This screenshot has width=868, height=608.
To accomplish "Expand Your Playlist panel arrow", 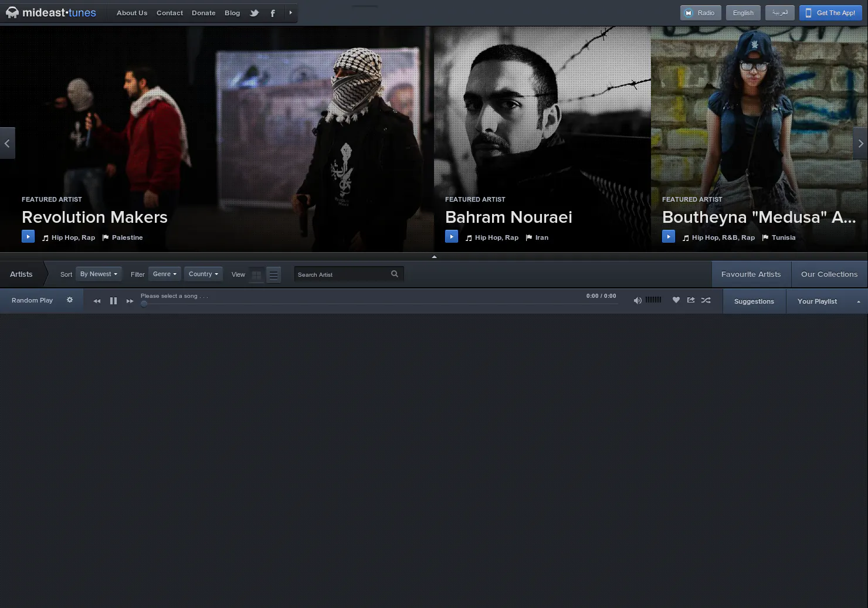I will coord(859,301).
